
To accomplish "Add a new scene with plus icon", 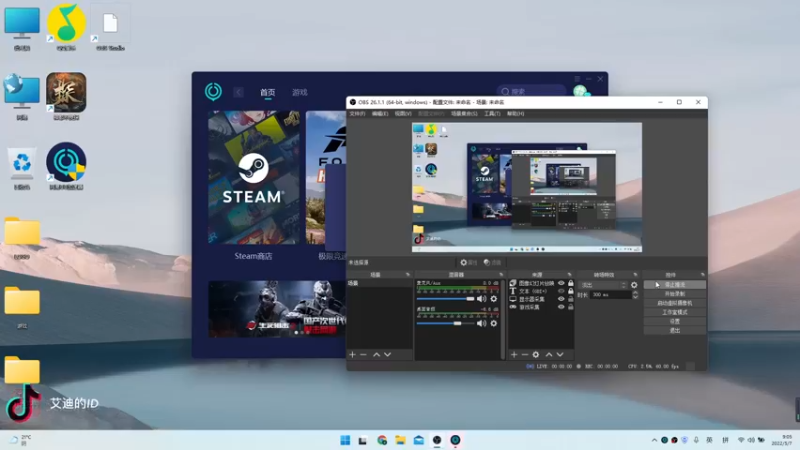I will click(x=352, y=354).
